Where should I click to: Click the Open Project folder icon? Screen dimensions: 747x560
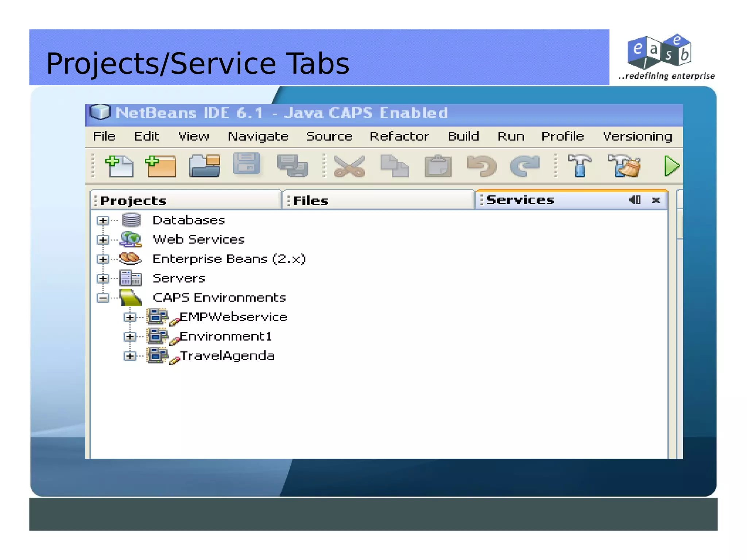point(205,166)
